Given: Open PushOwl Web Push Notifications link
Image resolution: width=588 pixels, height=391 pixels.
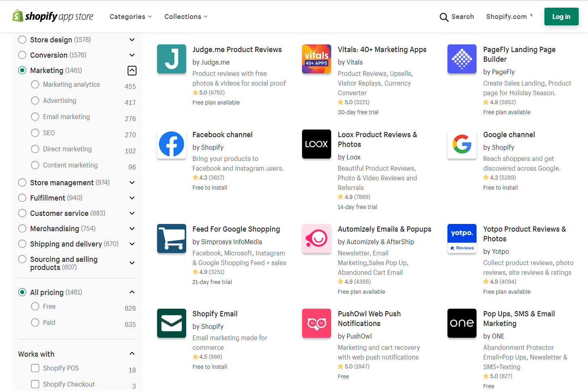Looking at the screenshot, I should click(x=370, y=319).
